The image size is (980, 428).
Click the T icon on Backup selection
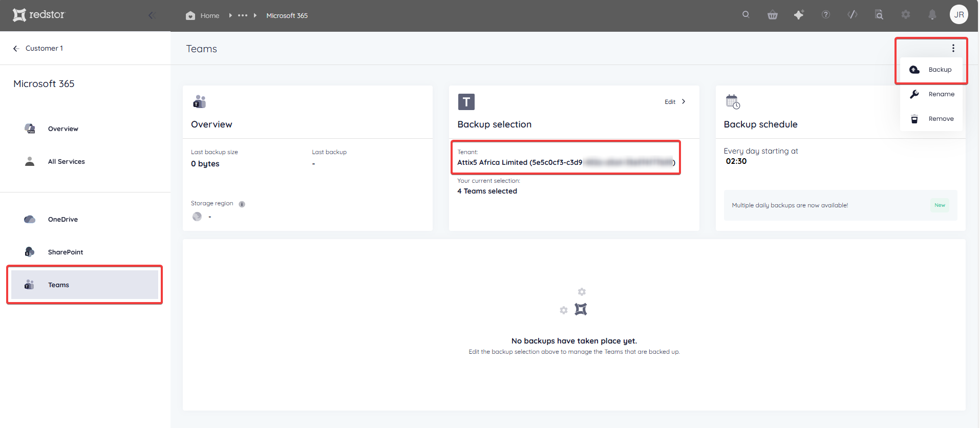coord(466,102)
